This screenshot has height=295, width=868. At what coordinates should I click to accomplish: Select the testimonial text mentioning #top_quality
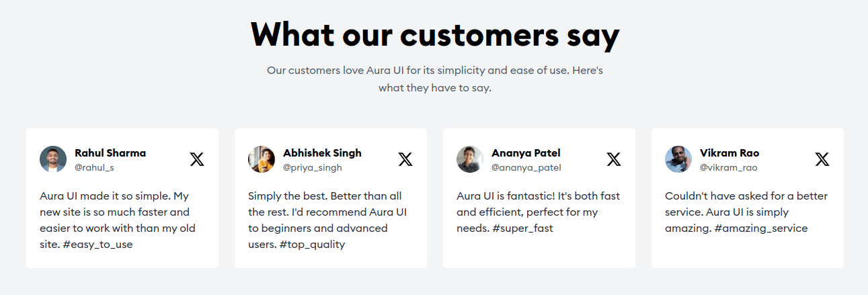[327, 220]
